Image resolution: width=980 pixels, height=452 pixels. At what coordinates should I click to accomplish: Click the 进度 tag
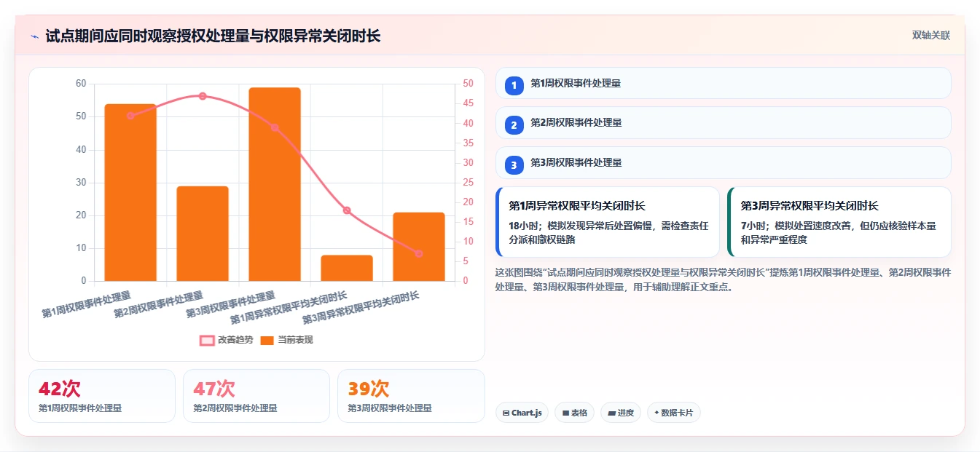621,413
